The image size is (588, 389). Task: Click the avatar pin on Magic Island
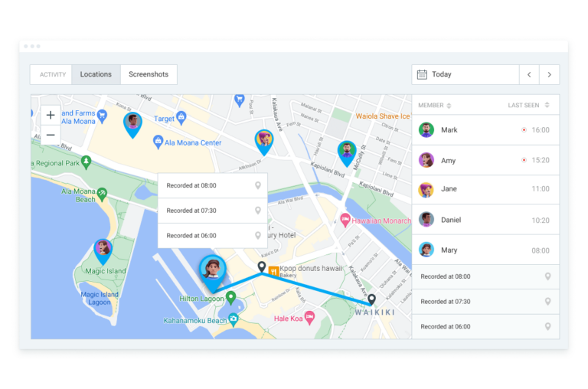coord(103,250)
